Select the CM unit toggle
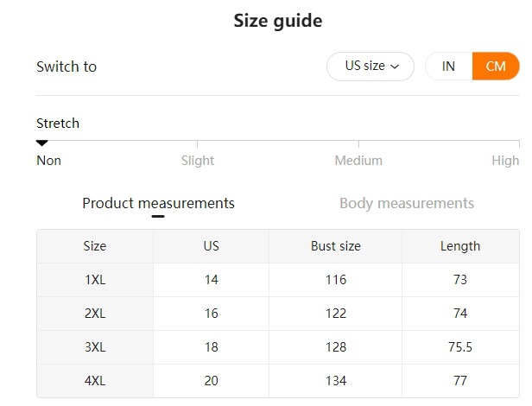532x406 pixels. coord(496,67)
